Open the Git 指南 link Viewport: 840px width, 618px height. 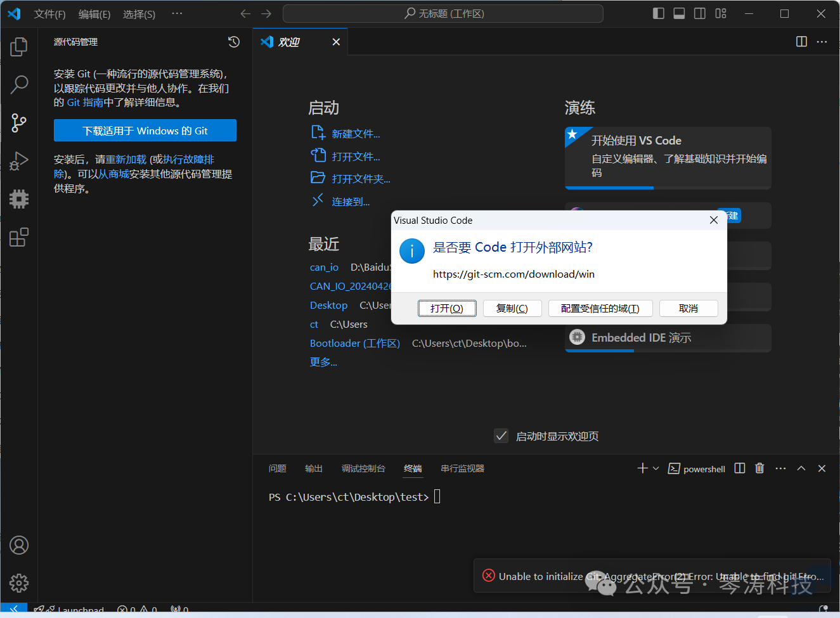[x=85, y=102]
